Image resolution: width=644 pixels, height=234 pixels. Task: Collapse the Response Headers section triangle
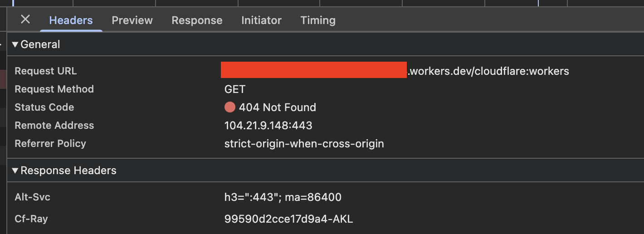[x=15, y=171]
